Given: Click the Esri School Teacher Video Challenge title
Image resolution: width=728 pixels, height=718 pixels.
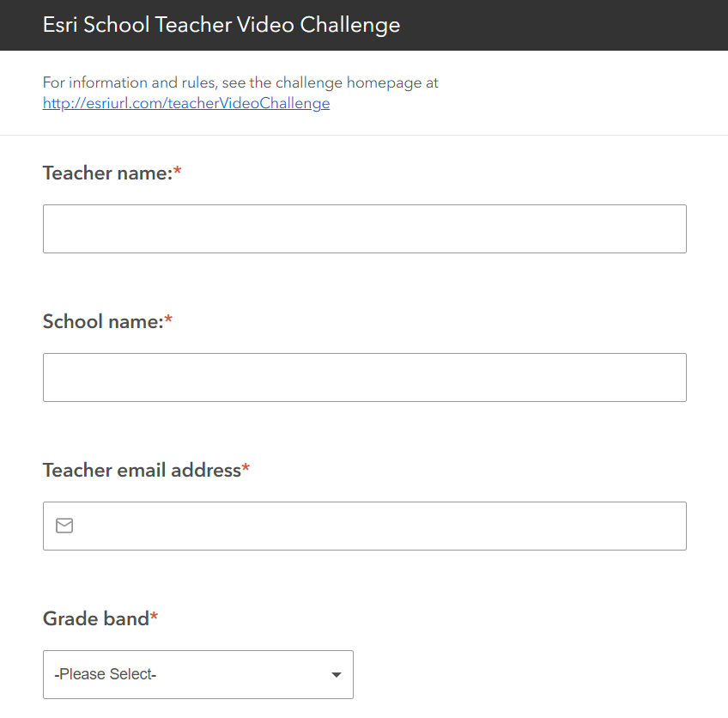Looking at the screenshot, I should coord(221,25).
